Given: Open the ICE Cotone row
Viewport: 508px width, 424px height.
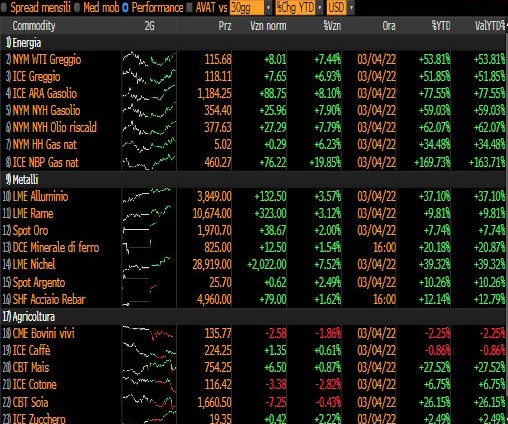Looking at the screenshot, I should (254, 385).
